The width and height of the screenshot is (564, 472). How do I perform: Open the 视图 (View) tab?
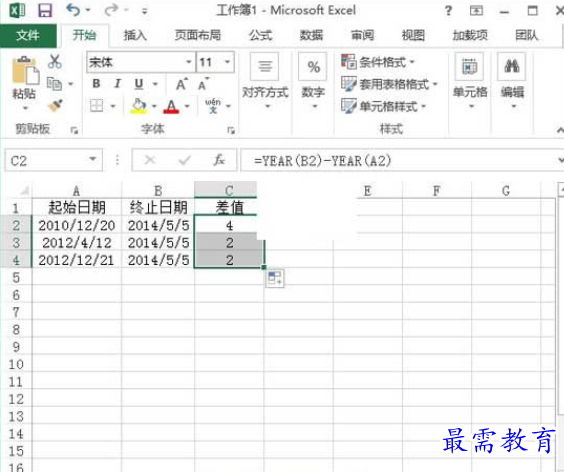[x=413, y=35]
